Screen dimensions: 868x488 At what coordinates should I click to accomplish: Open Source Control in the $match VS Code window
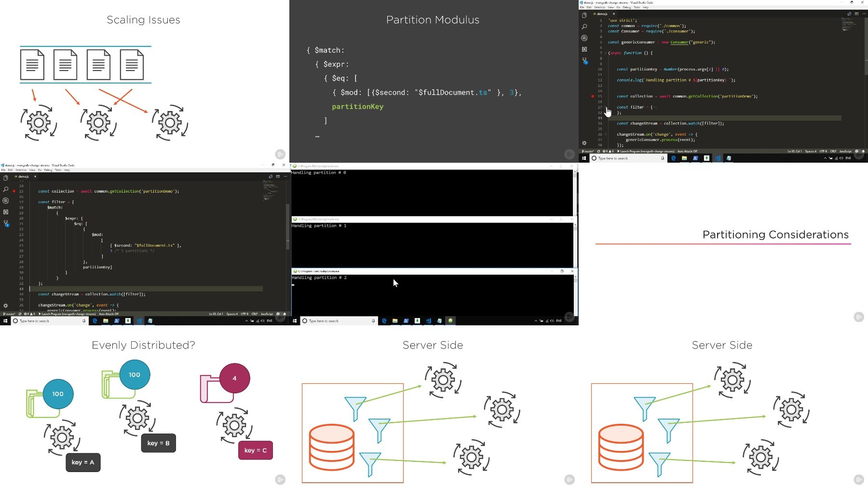(x=6, y=223)
